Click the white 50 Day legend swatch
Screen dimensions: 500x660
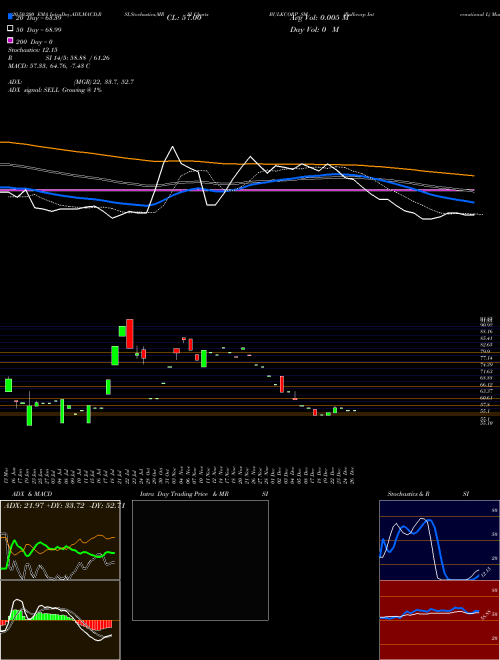click(x=10, y=29)
